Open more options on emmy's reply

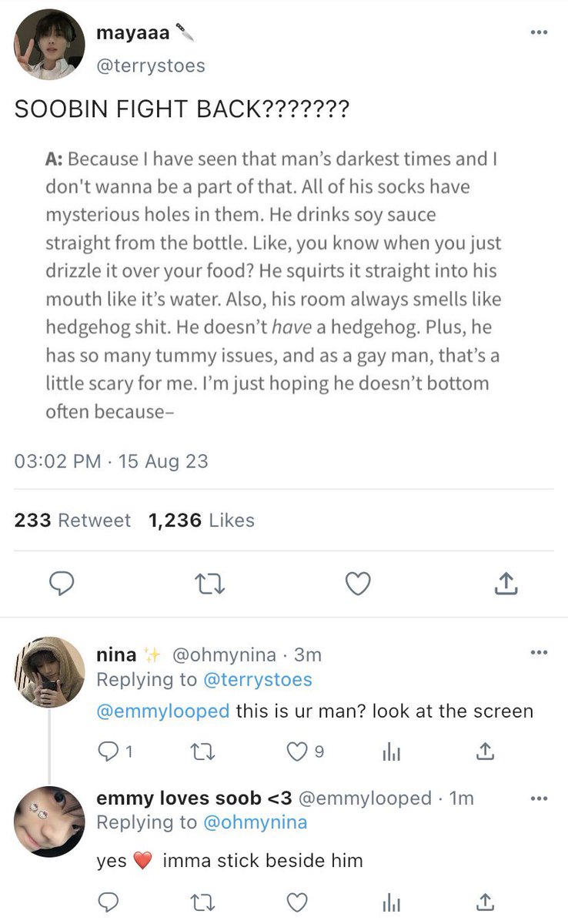click(x=540, y=798)
